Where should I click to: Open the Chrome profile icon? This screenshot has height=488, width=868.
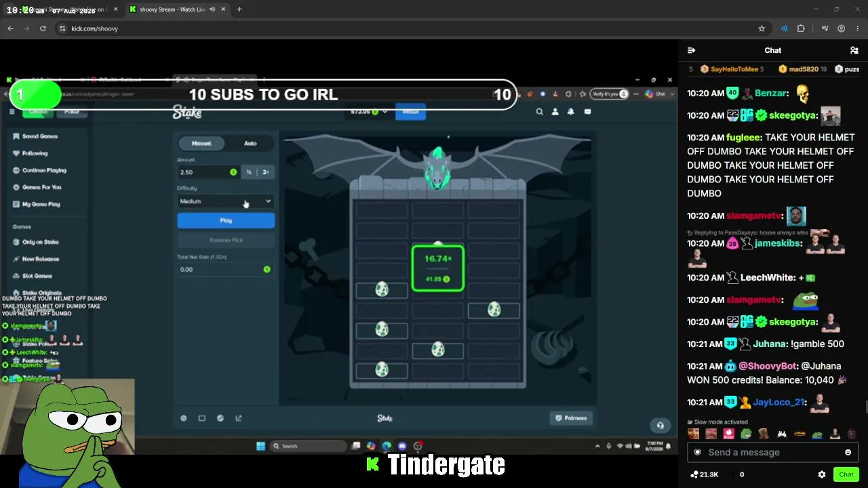tap(841, 28)
